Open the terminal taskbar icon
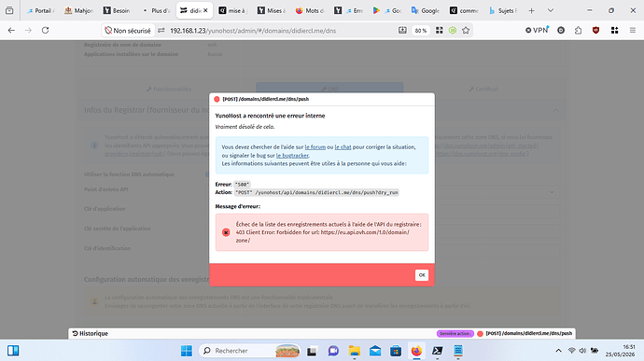 click(437, 351)
